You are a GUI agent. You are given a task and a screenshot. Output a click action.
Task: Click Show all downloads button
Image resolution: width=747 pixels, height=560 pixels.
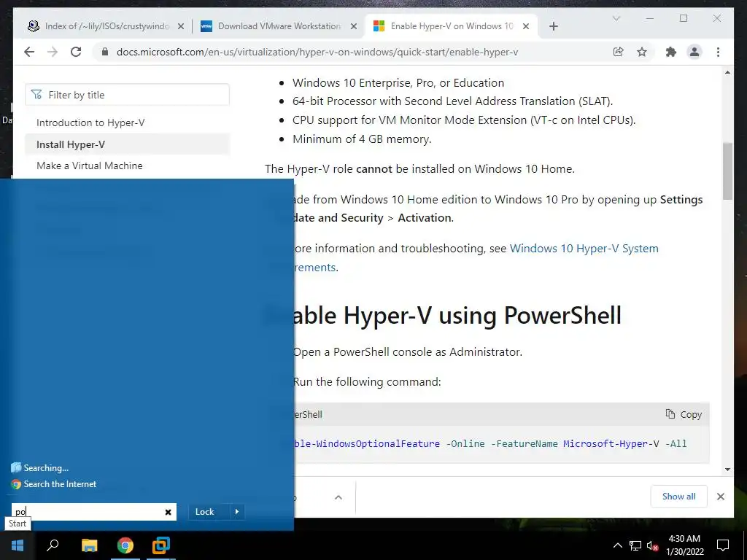678,496
